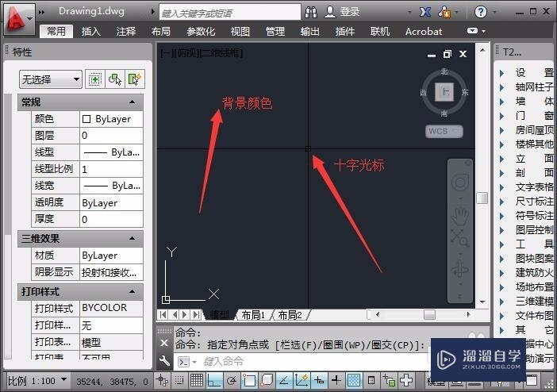The image size is (557, 392).
Task: Toggle Dynamic UCS in status bar
Action: click(x=302, y=381)
